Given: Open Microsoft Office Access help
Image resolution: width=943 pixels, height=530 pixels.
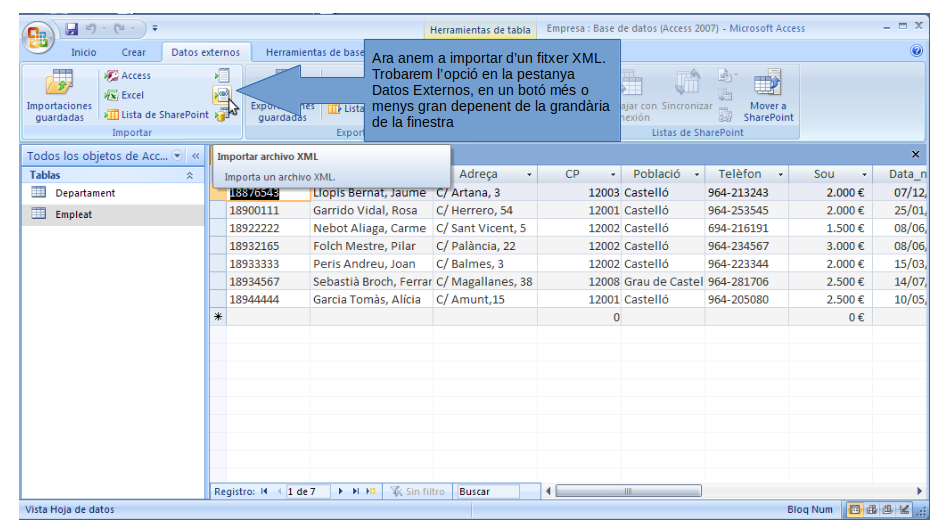Looking at the screenshot, I should pos(917,51).
